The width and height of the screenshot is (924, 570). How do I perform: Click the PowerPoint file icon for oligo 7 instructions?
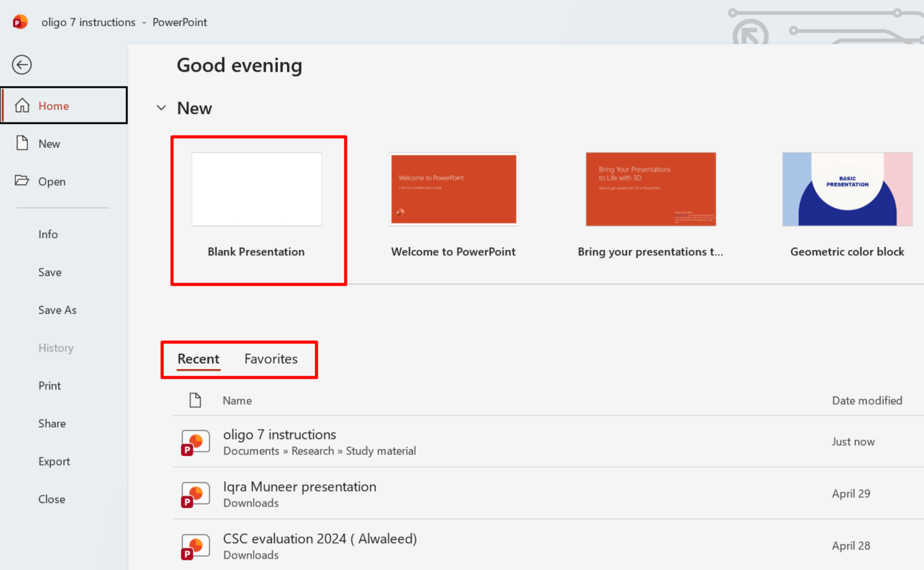[195, 442]
